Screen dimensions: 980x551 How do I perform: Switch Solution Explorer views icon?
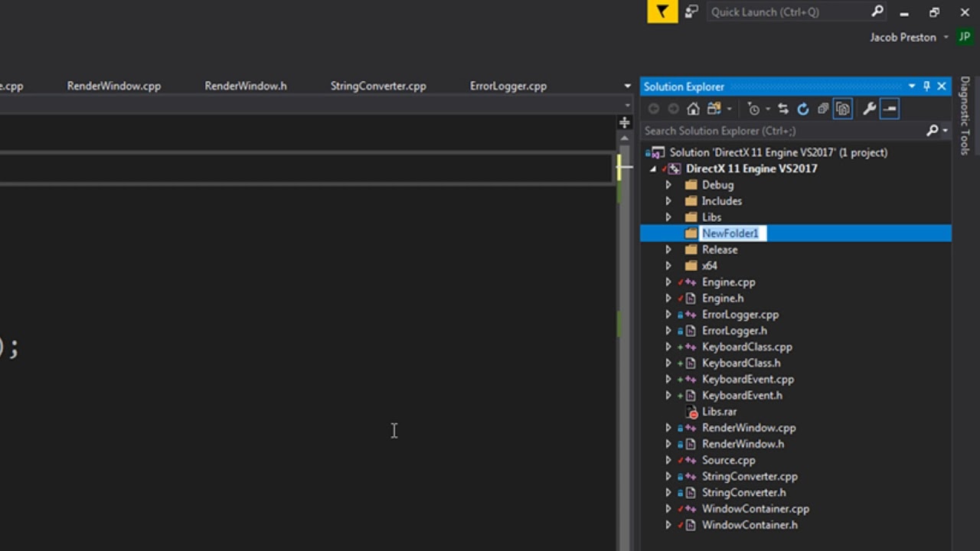[x=714, y=109]
